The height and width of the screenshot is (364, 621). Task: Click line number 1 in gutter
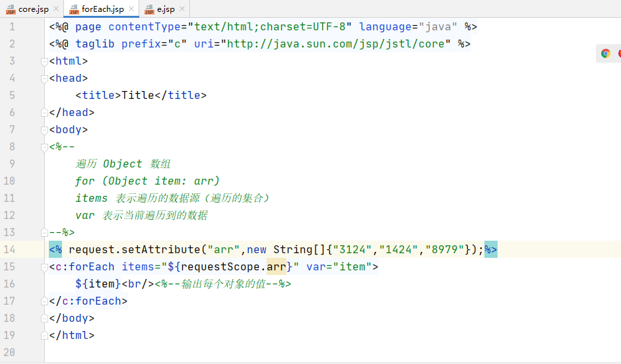13,26
